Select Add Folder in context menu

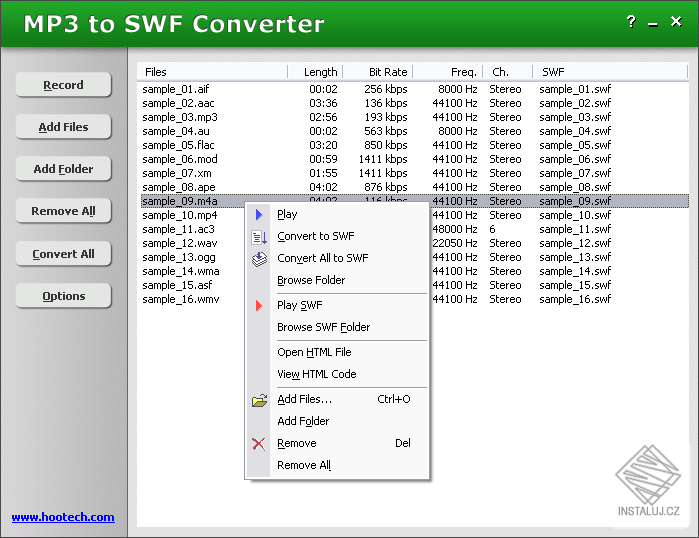coord(337,421)
